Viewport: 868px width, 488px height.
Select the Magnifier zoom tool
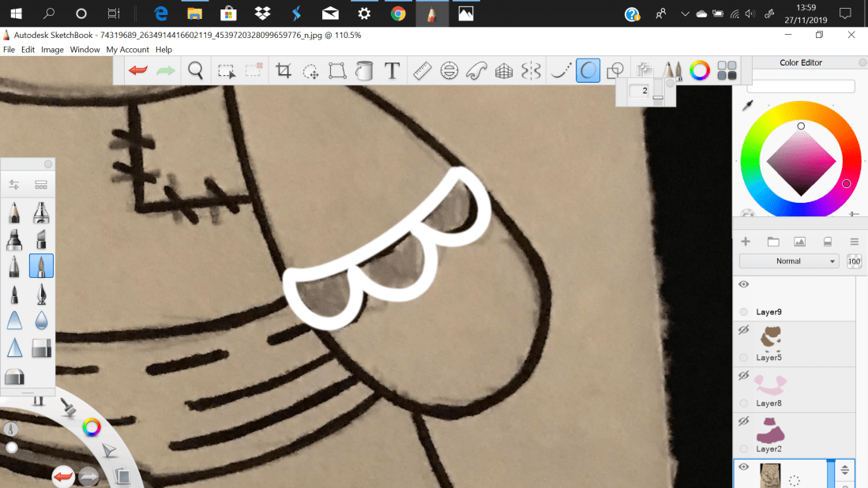(x=195, y=70)
